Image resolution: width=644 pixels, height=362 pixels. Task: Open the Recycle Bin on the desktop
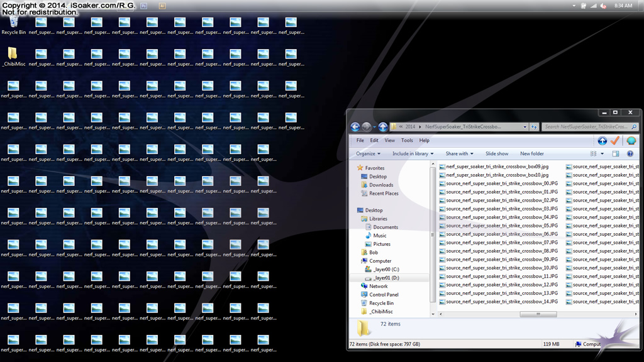click(x=14, y=25)
